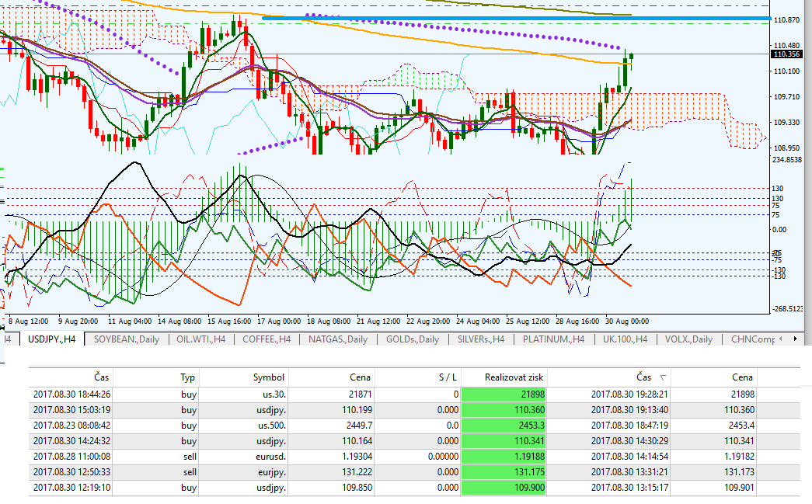Click the green 21898 profit cell
Screen dimensions: 812x504
pos(514,395)
